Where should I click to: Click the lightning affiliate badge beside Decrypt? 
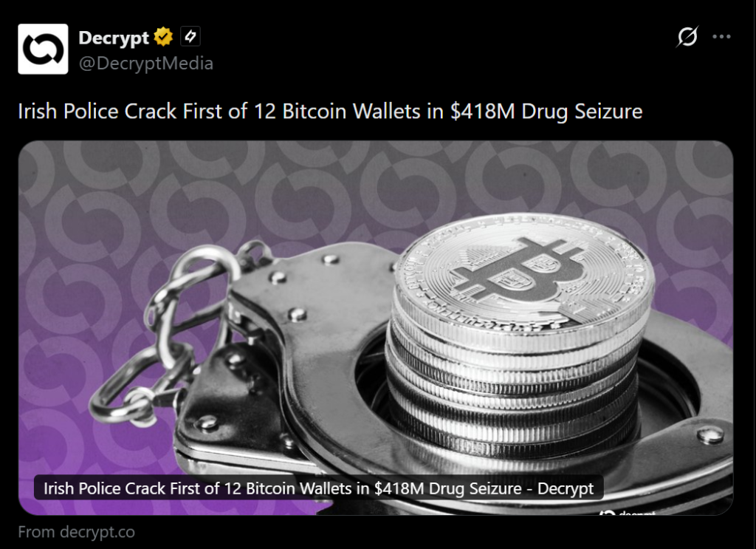pyautogui.click(x=190, y=37)
